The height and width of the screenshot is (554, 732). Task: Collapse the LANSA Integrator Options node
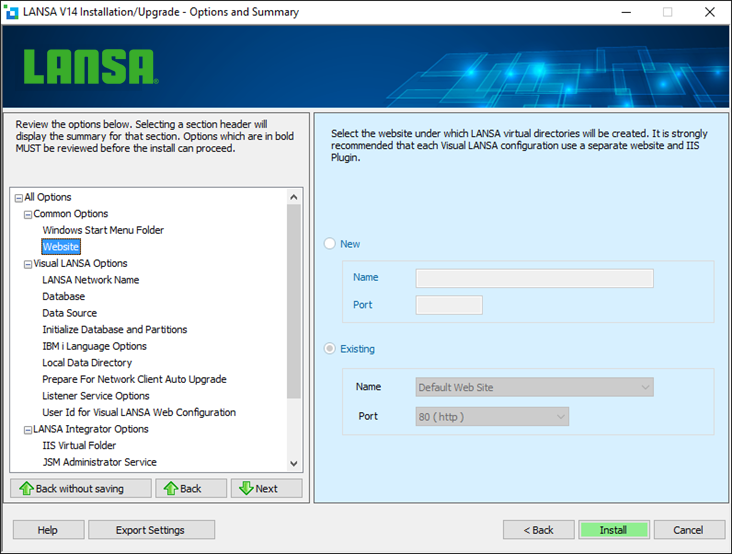pyautogui.click(x=28, y=430)
